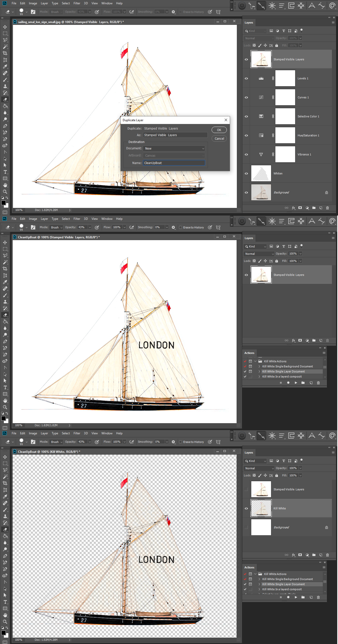The image size is (338, 644).
Task: Play selected action in CleanUpBoat Stamped Visible Actions panel
Action: 296,383
